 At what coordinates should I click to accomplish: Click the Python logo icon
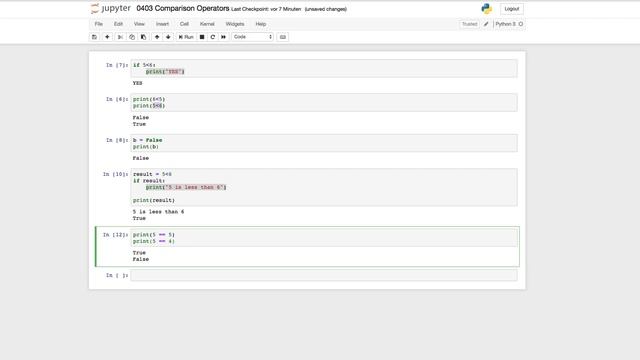tap(486, 9)
